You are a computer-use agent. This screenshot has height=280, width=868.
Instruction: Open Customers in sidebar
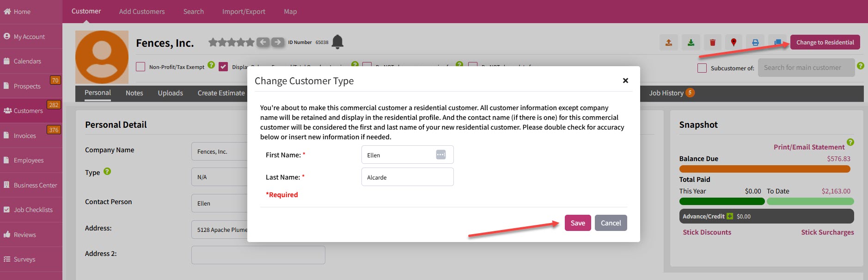tap(31, 111)
